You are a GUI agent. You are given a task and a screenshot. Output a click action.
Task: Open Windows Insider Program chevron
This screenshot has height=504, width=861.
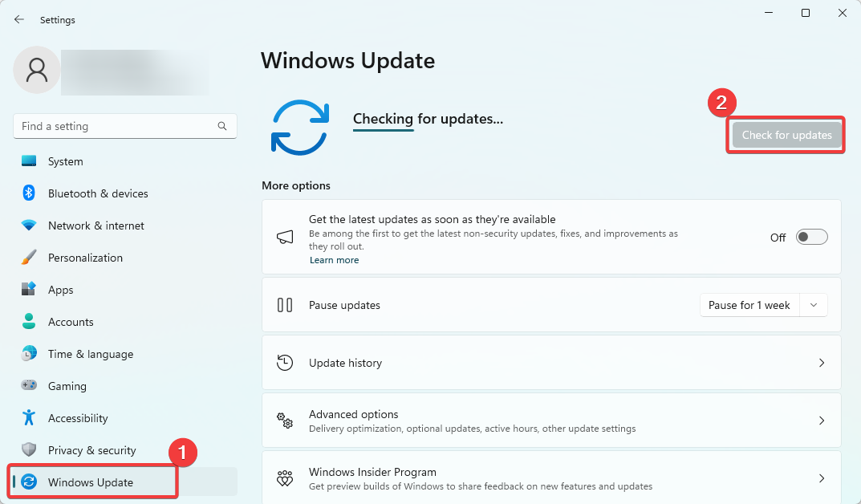[821, 478]
